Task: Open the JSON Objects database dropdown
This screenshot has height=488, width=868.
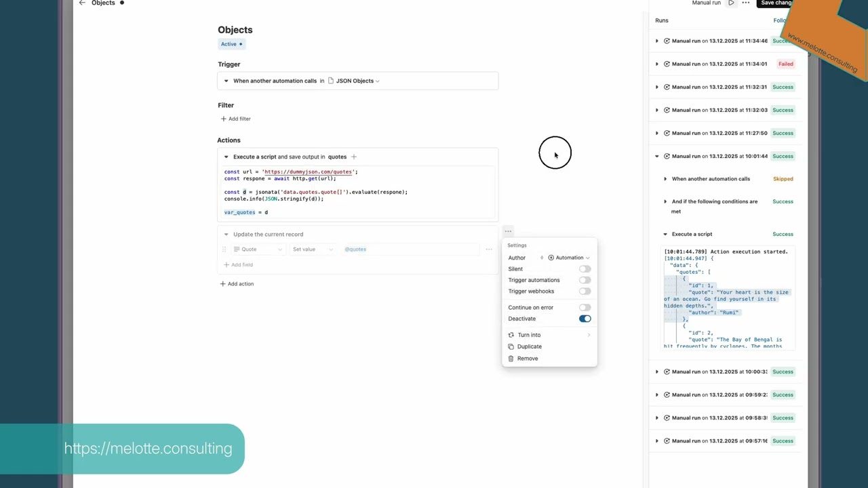Action: [x=354, y=81]
